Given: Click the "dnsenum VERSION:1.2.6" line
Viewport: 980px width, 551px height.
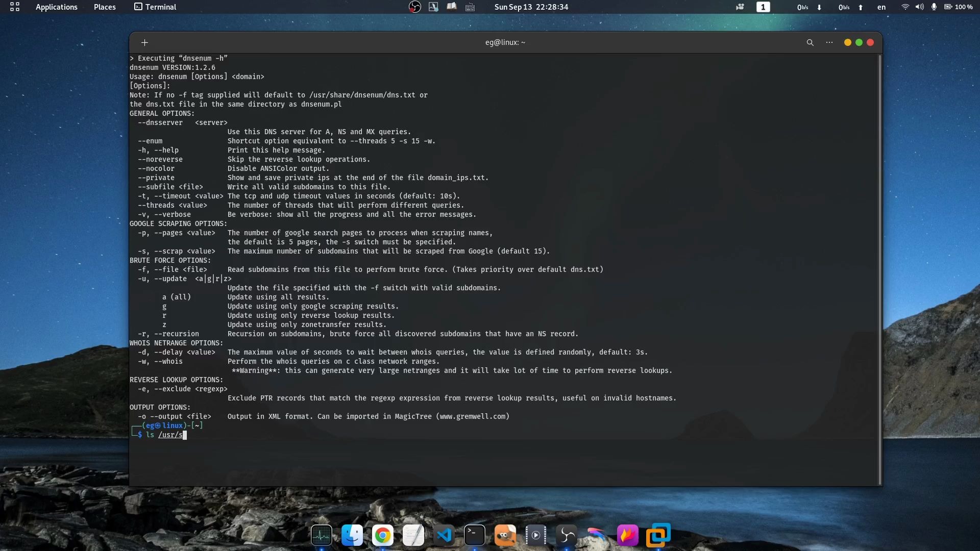Looking at the screenshot, I should (173, 67).
